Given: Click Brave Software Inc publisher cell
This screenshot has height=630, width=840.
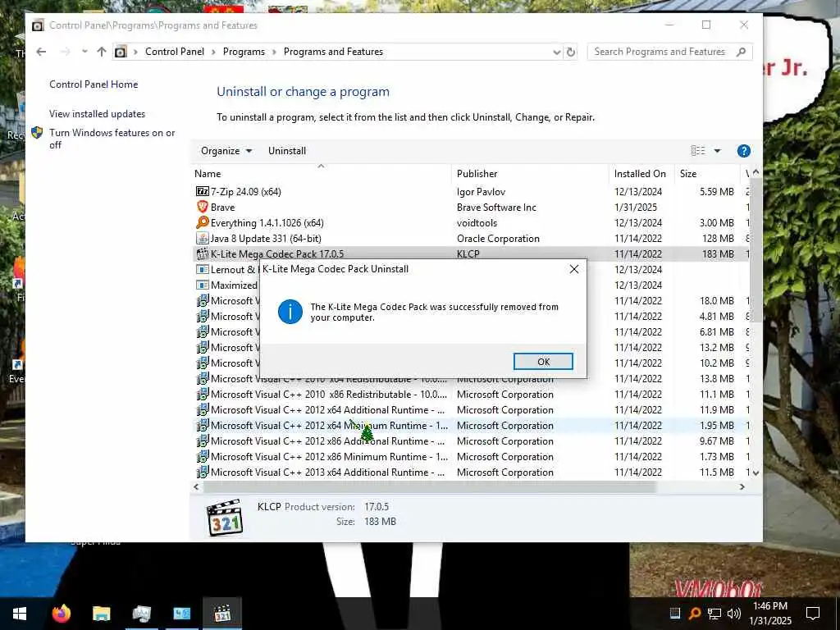Looking at the screenshot, I should click(x=496, y=208).
